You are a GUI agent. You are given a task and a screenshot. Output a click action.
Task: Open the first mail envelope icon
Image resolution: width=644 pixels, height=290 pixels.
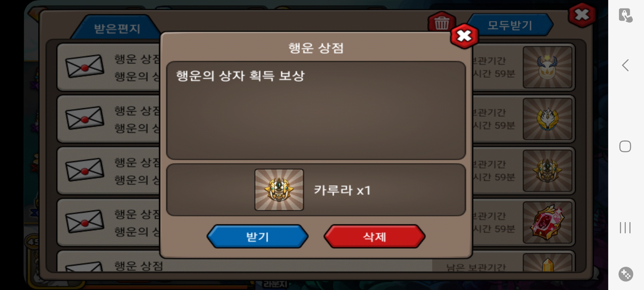(85, 66)
